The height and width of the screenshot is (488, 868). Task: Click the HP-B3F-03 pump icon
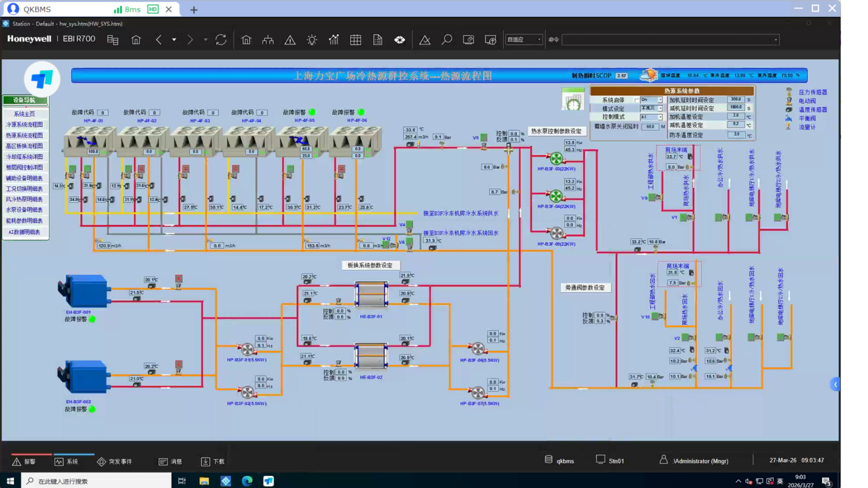pos(556,158)
